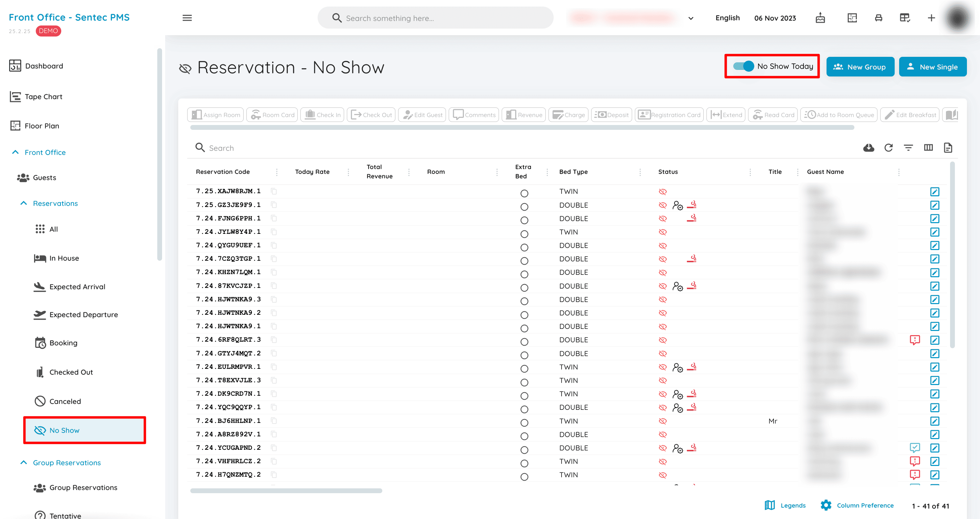Select extra bed radio for 7.24.FJNG6PPH.1

pyautogui.click(x=524, y=220)
